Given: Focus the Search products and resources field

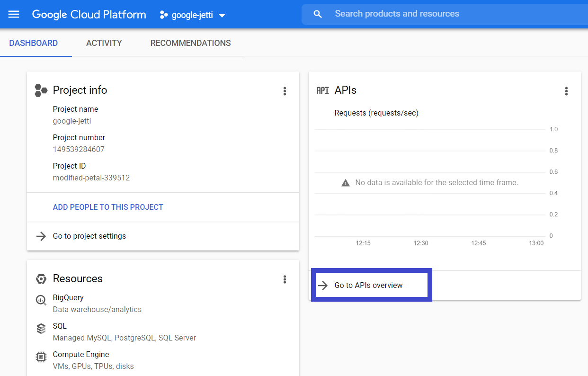Looking at the screenshot, I should tap(445, 14).
